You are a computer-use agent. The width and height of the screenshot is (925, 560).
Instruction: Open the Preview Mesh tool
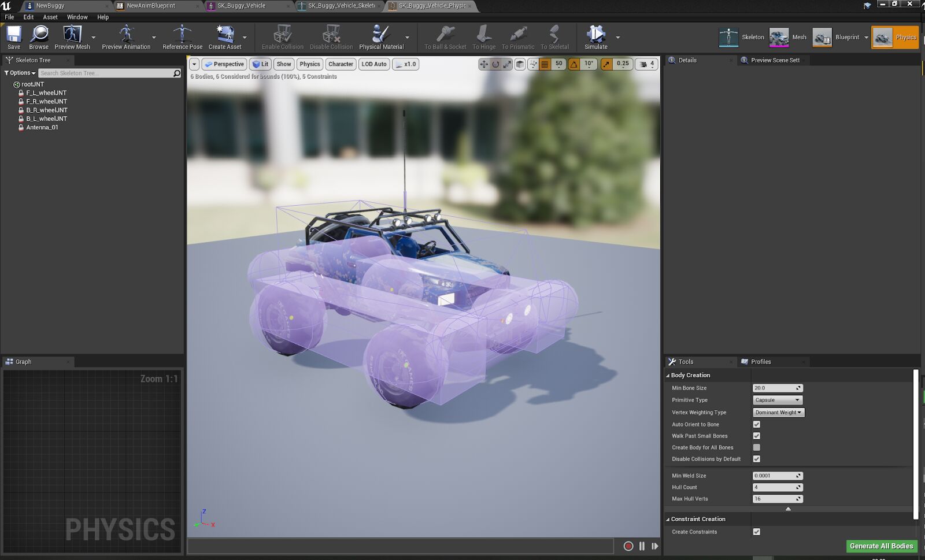tap(72, 36)
